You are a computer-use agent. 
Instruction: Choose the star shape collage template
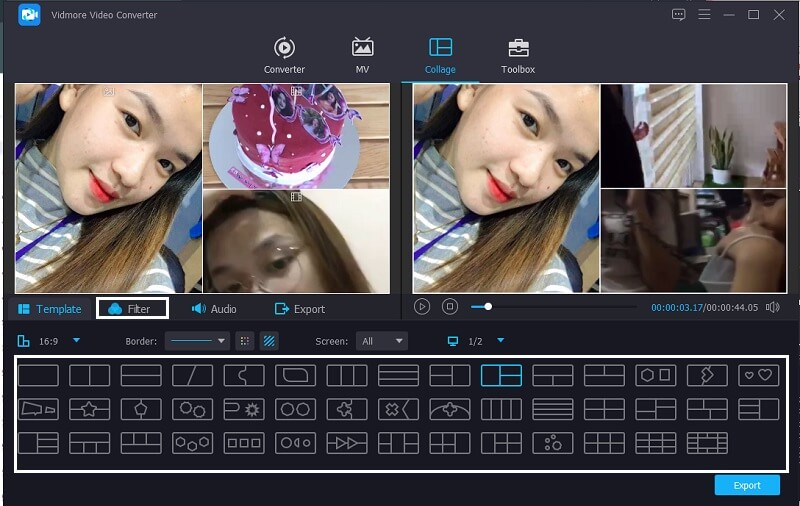point(90,409)
